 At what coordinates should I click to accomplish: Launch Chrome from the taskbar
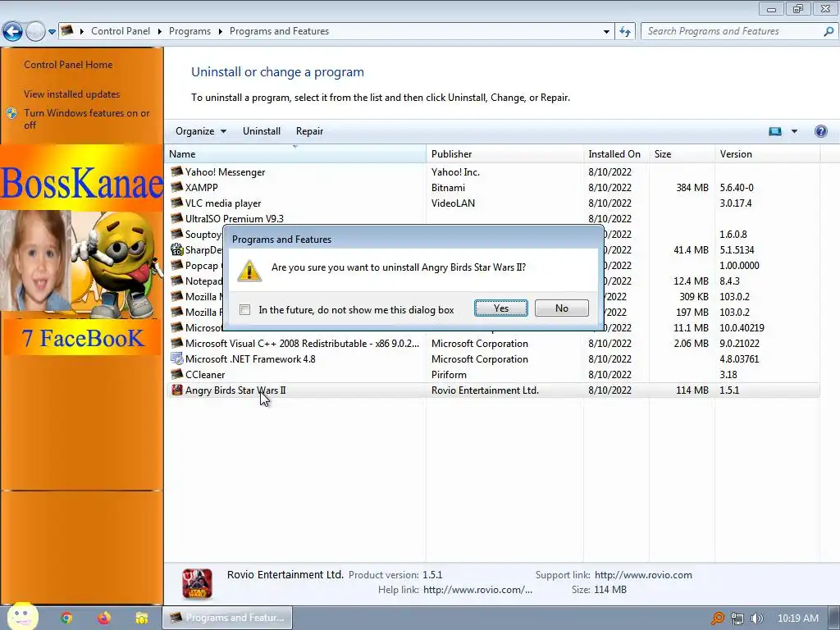[x=66, y=618]
